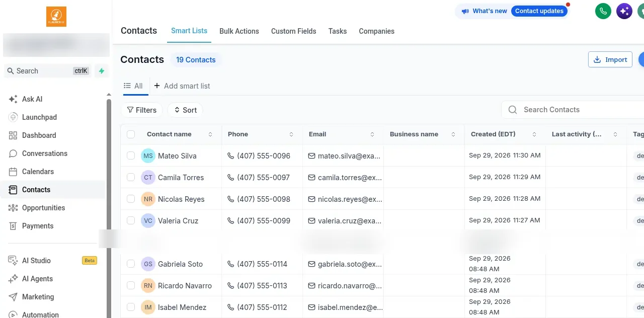Click the purple AI sparkle icon
Screen dimensions: 644x318
624,11
